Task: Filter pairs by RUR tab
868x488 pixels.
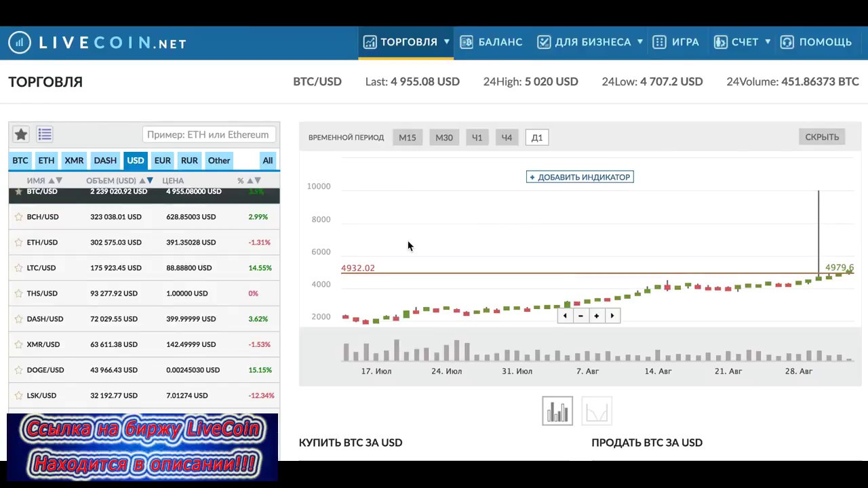Action: point(189,161)
